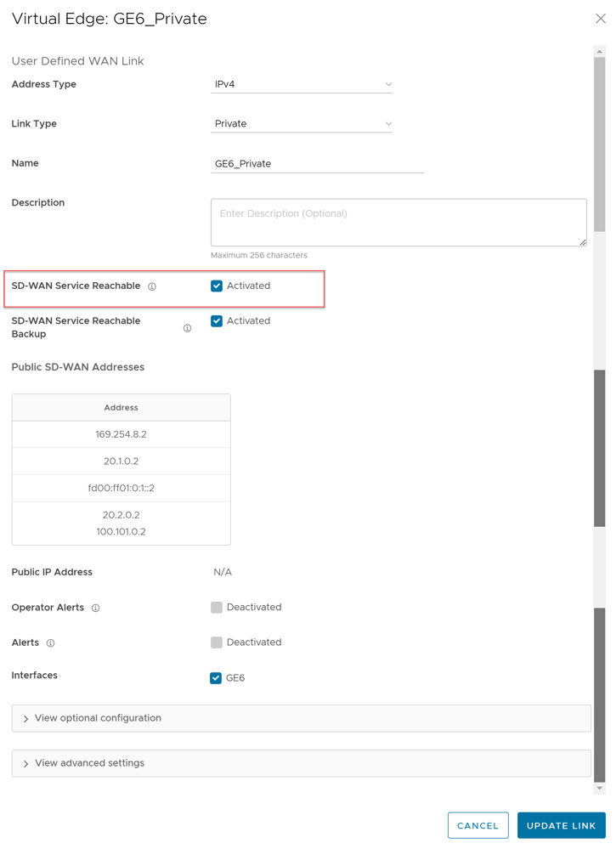Open the Address Type IPv4 dropdown

(x=302, y=85)
